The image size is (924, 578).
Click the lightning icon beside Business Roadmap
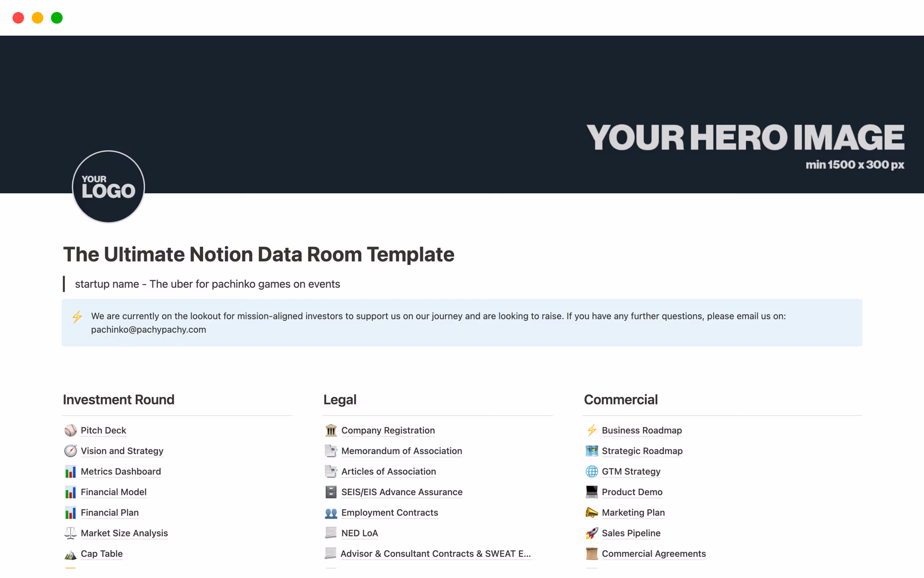(591, 430)
